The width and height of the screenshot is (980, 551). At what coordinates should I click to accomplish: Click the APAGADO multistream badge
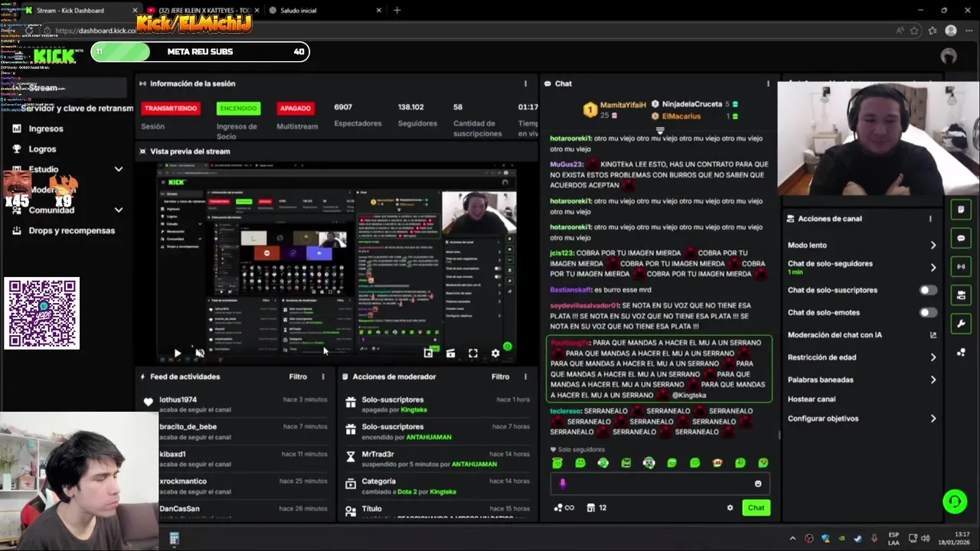295,108
